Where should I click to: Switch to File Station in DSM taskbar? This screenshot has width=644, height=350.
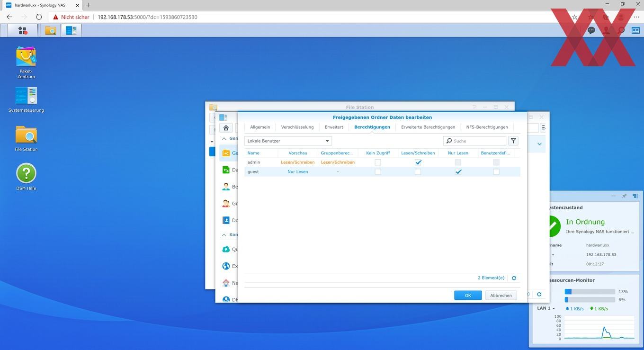pos(51,31)
